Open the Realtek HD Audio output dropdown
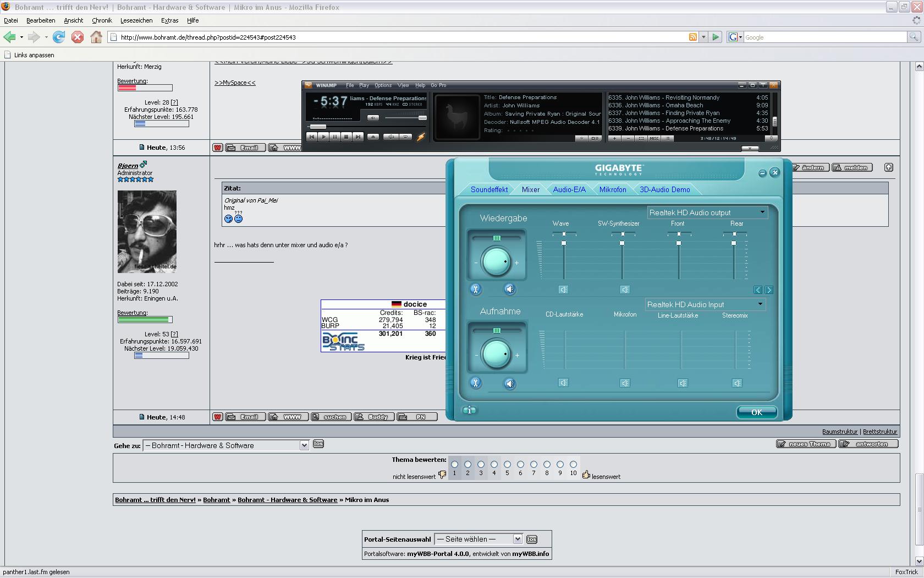 [762, 212]
